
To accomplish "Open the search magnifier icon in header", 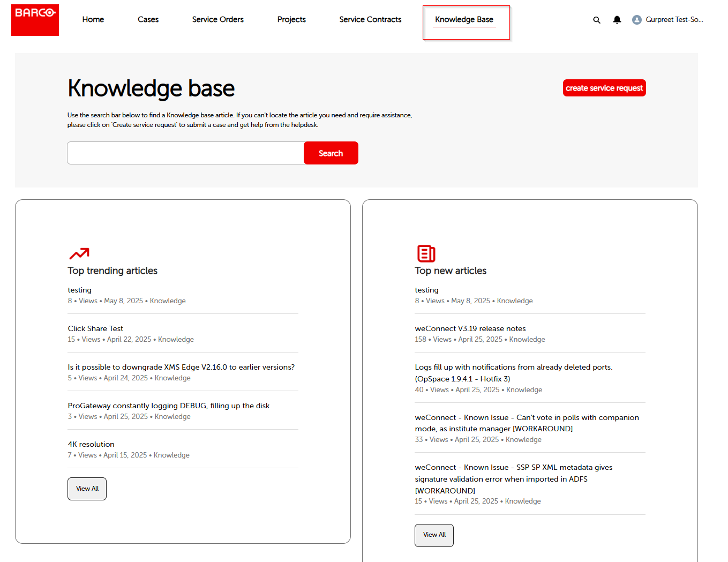I will (596, 20).
